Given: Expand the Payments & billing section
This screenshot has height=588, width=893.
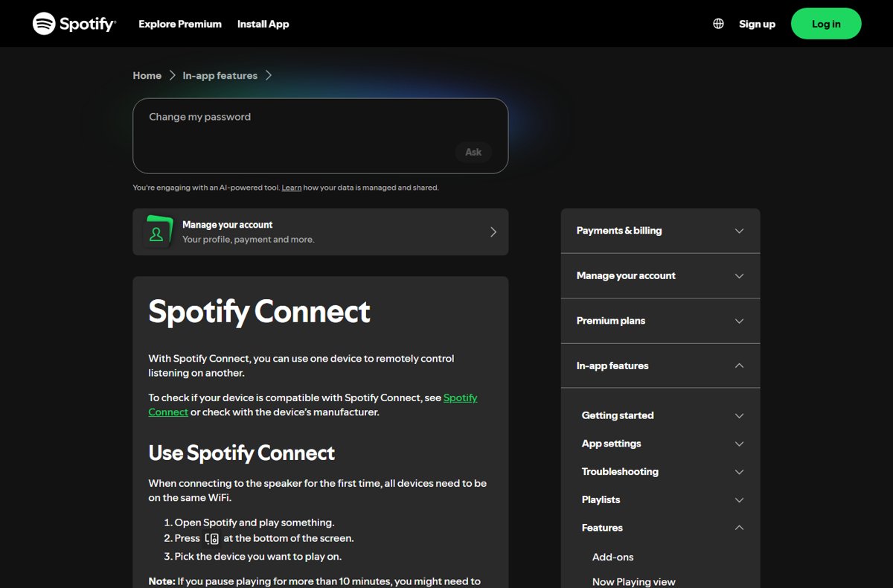Looking at the screenshot, I should tap(660, 231).
